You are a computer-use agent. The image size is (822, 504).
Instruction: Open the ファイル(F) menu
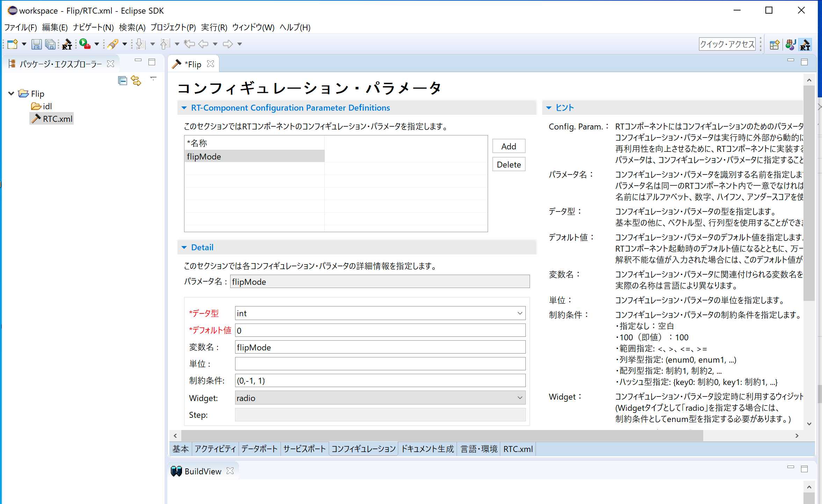pos(21,27)
